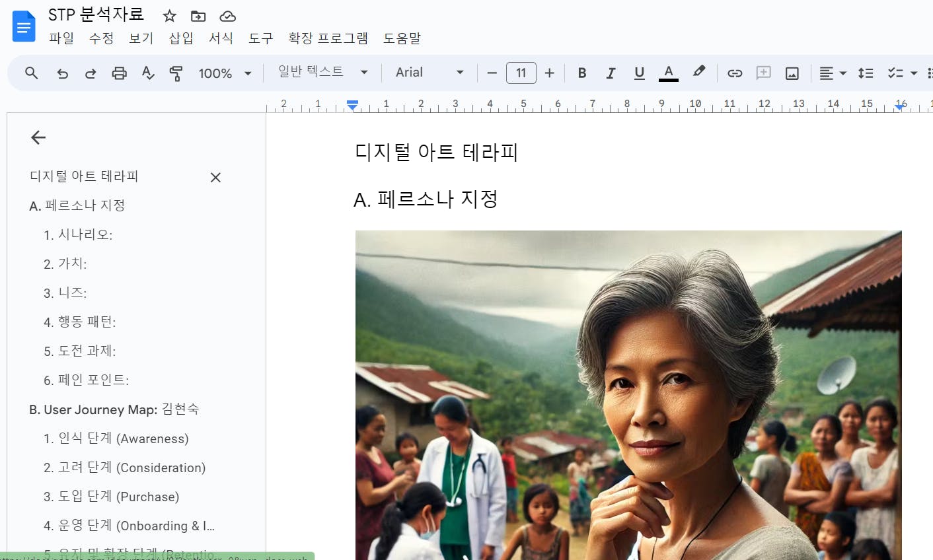The width and height of the screenshot is (933, 560).
Task: Open the 일반 텍스트 style dropdown
Action: point(322,72)
